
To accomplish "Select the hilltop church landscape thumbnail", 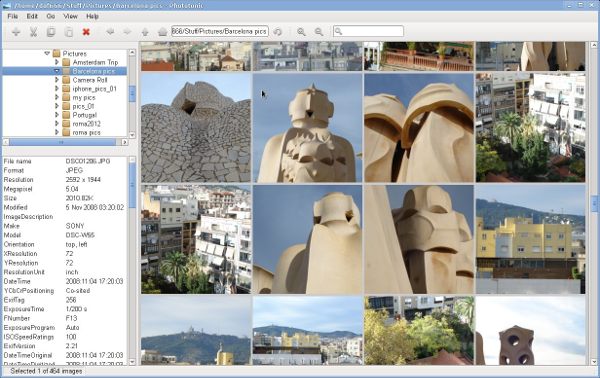I will 196,331.
